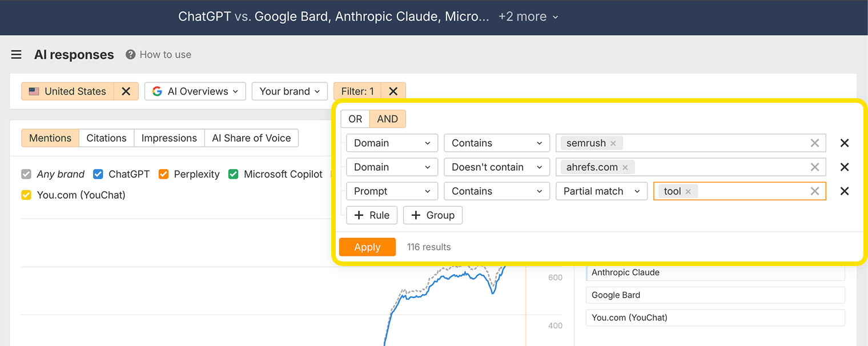Switch to the Citations tab
Screen dimensions: 868x346
click(x=106, y=138)
